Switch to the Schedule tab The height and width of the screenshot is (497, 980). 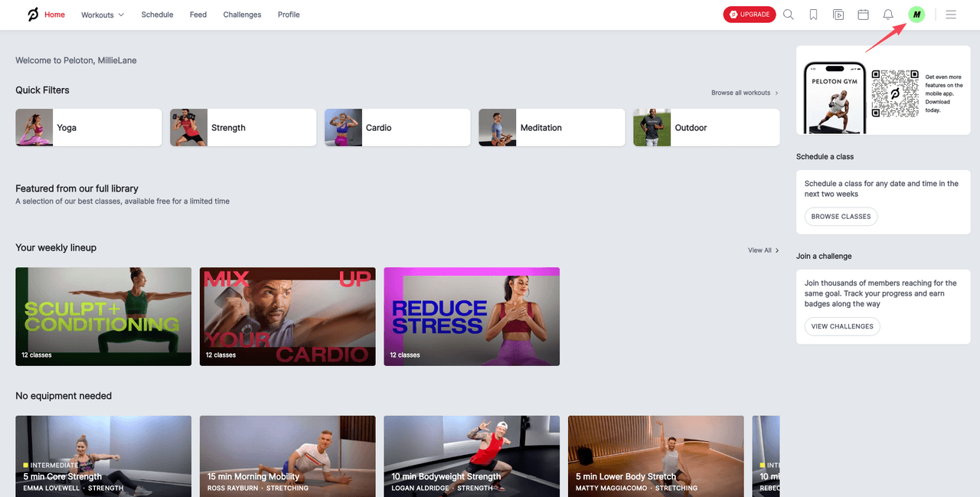click(x=157, y=14)
